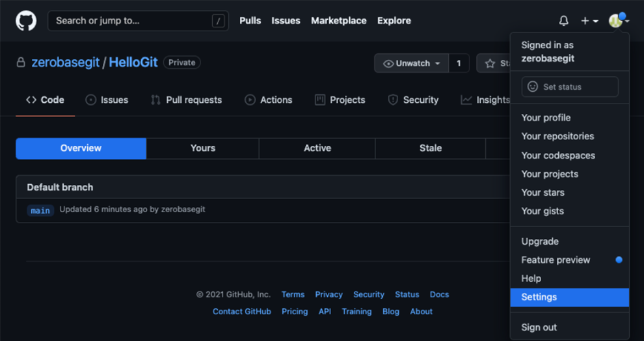Click the Security tab shield icon
The height and width of the screenshot is (341, 644).
tap(393, 100)
